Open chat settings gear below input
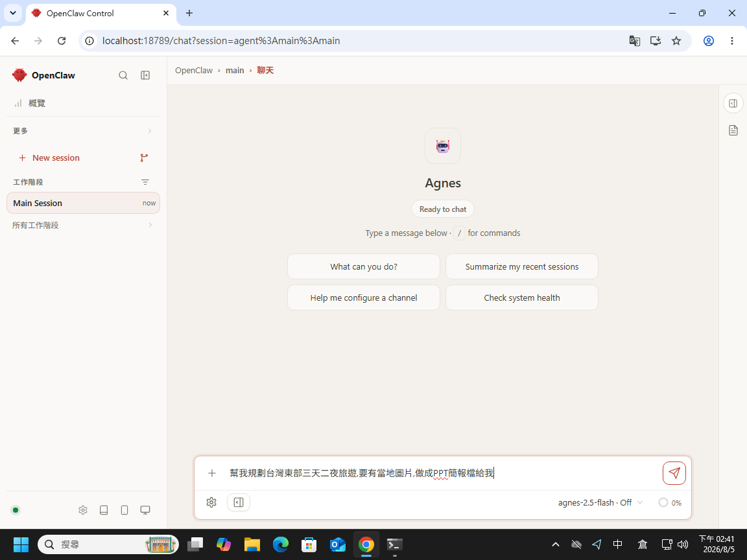Viewport: 747px width, 560px height. (211, 502)
